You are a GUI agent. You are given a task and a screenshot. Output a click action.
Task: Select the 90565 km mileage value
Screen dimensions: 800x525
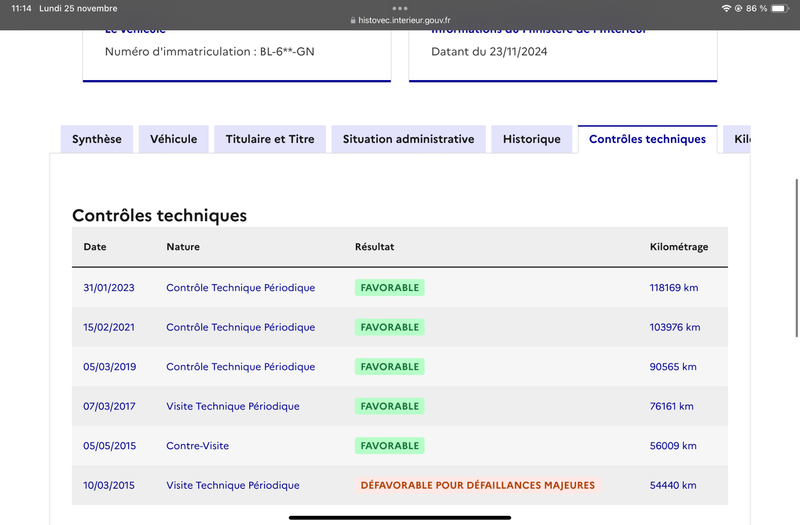[673, 367]
